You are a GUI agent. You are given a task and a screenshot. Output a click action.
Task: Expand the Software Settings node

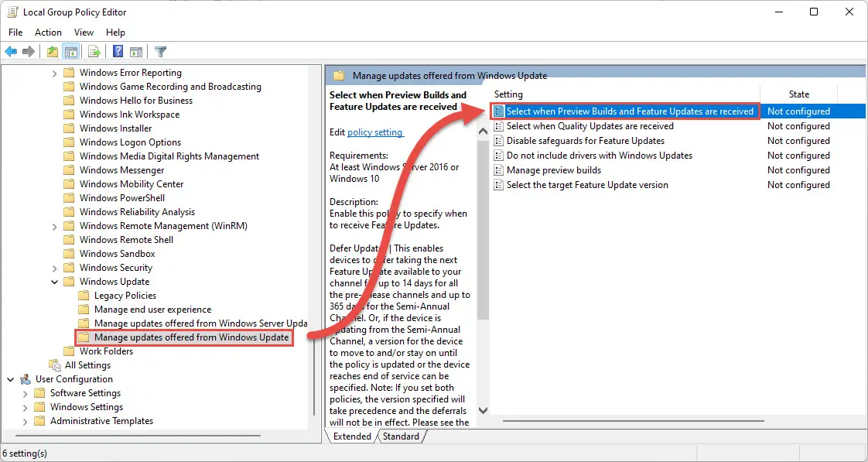25,393
